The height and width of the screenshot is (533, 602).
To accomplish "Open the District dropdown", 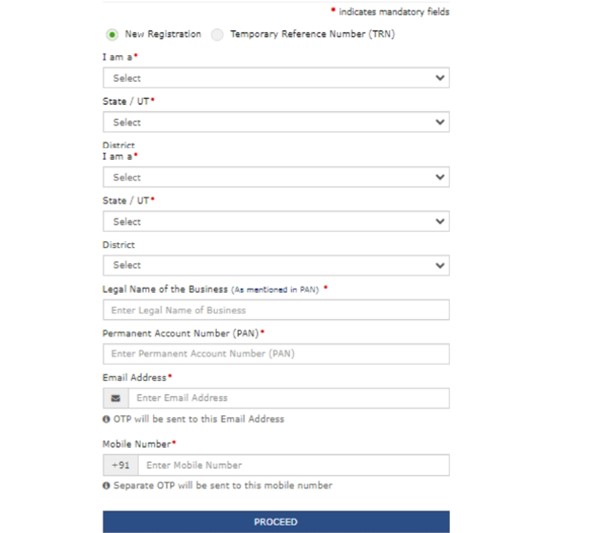I will [x=275, y=266].
